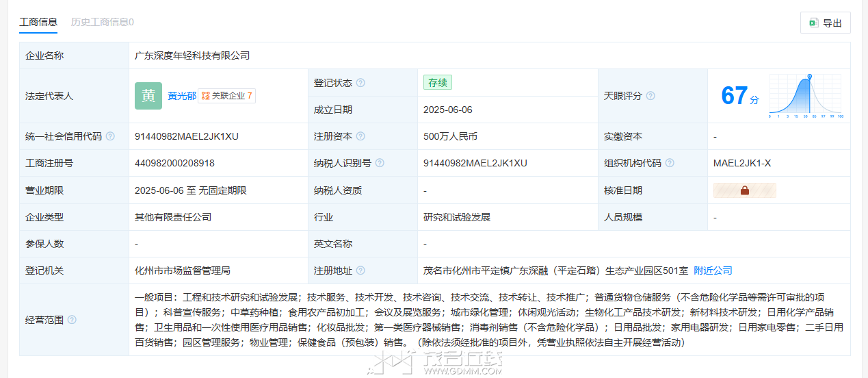Open help tooltip for 统一社会信用代码

coord(110,136)
